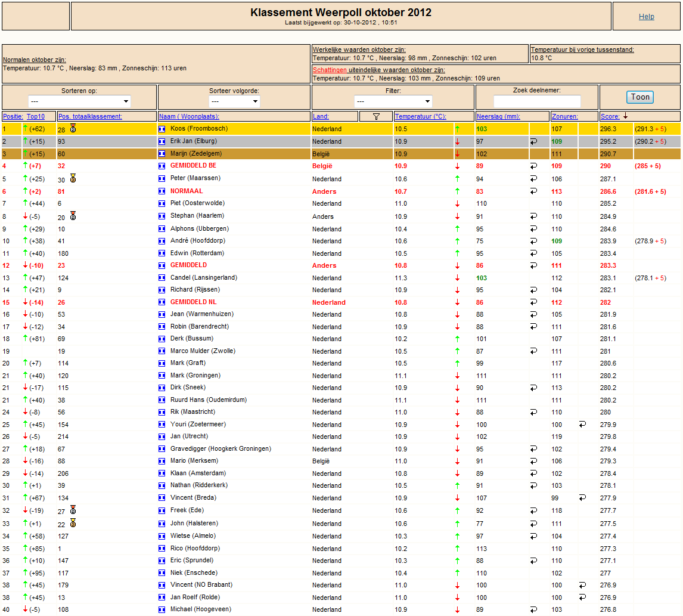Click the return-arrow icon in Youri (Zoetermeer) row

(582, 424)
